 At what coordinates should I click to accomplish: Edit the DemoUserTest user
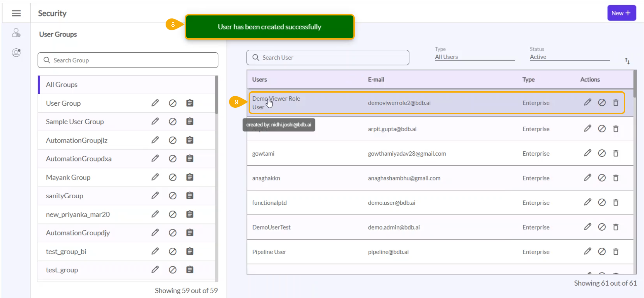point(587,227)
